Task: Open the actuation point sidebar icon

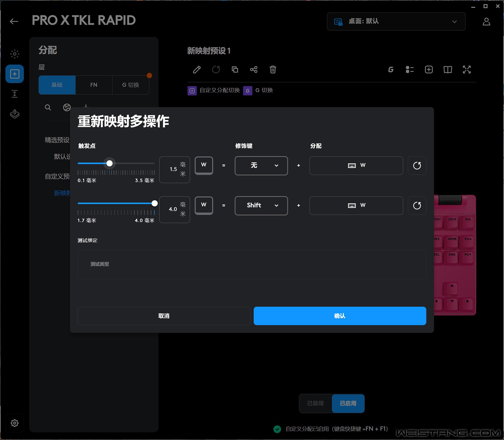Action: (15, 94)
